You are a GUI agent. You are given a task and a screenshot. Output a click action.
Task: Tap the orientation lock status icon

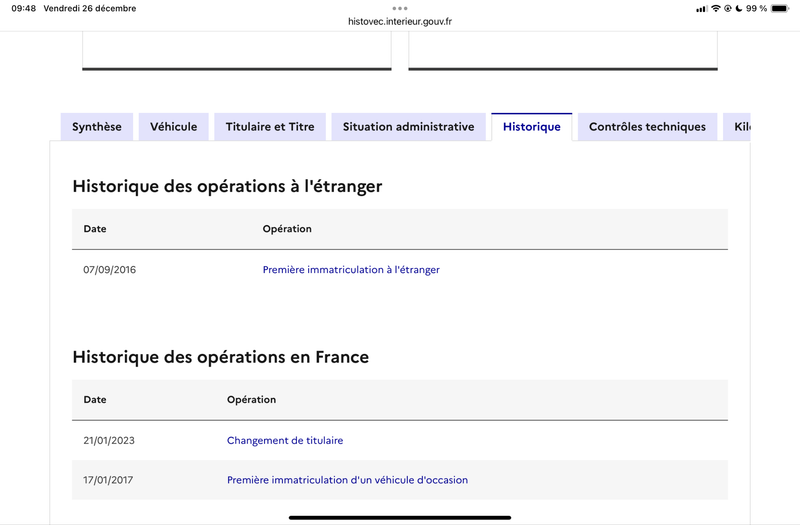pos(727,8)
